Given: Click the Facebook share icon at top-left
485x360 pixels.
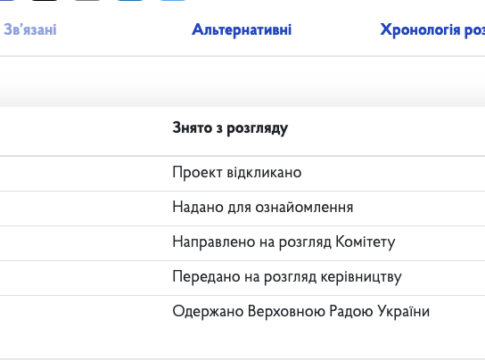Looking at the screenshot, I should tap(7, 0).
